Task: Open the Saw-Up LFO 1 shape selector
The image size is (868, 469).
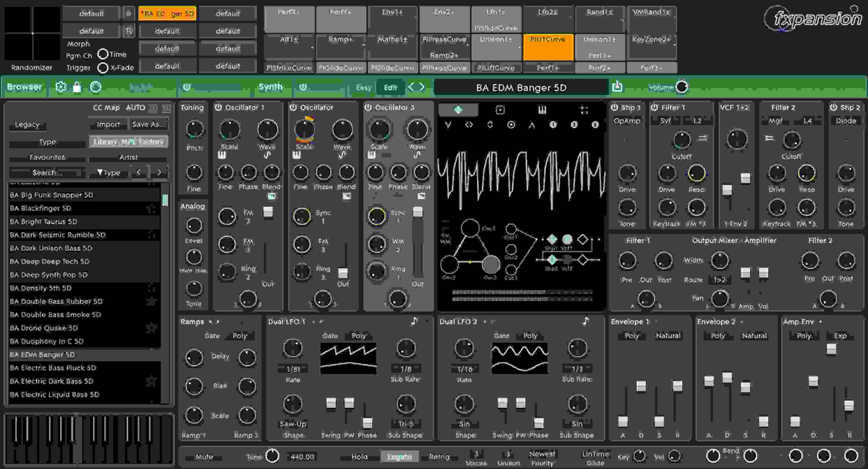Action: tap(293, 424)
